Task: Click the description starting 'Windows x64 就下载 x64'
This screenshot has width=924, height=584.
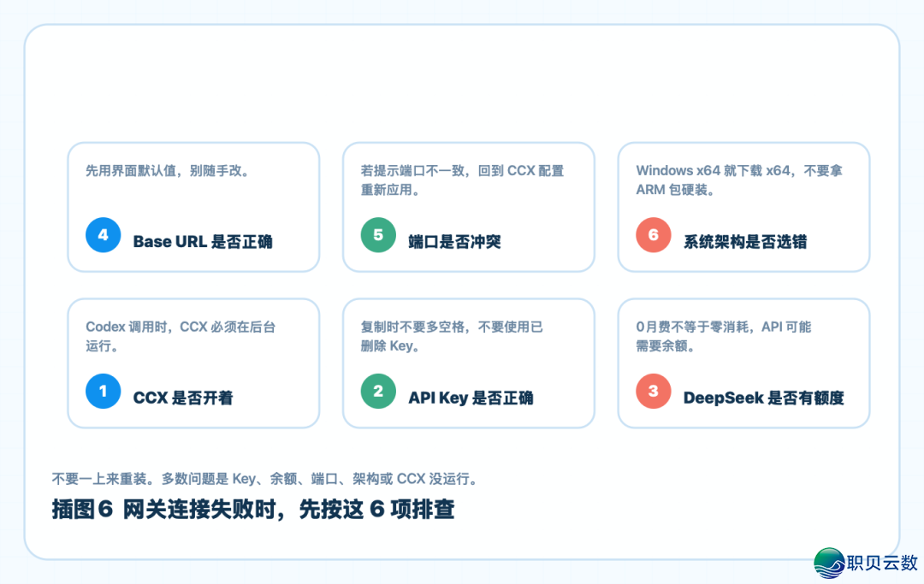Action: (x=739, y=180)
